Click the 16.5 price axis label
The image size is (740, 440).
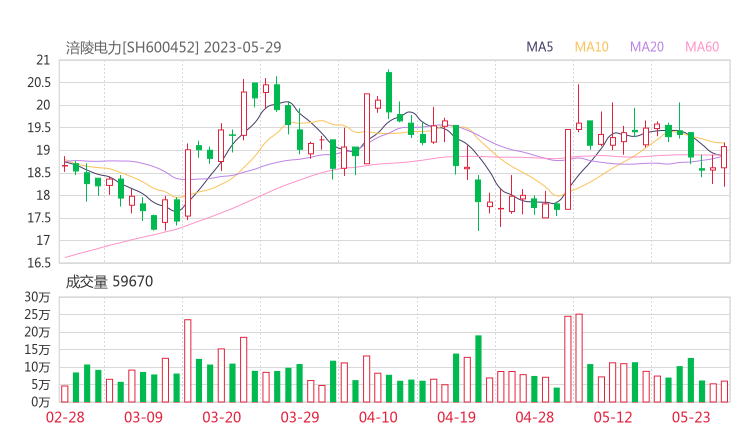39,263
